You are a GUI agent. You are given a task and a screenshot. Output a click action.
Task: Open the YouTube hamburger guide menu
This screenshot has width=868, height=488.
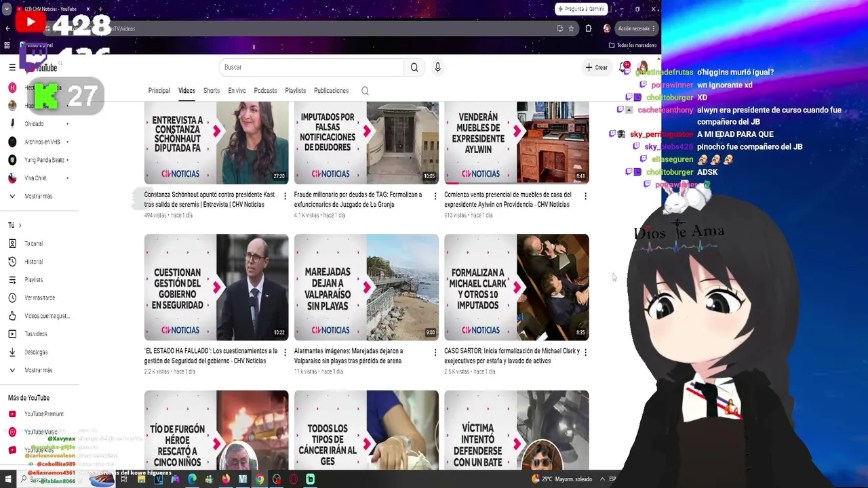[x=12, y=67]
